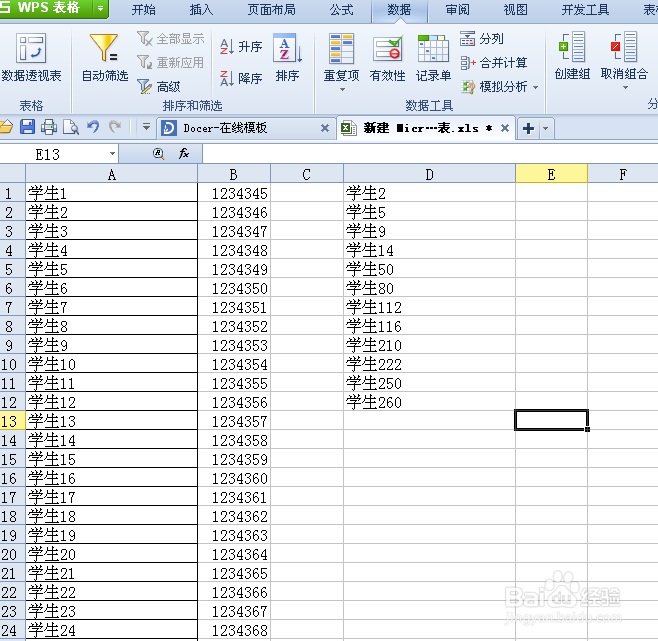
Task: Close the 新建 Micr···表.xls tab
Action: coord(505,128)
